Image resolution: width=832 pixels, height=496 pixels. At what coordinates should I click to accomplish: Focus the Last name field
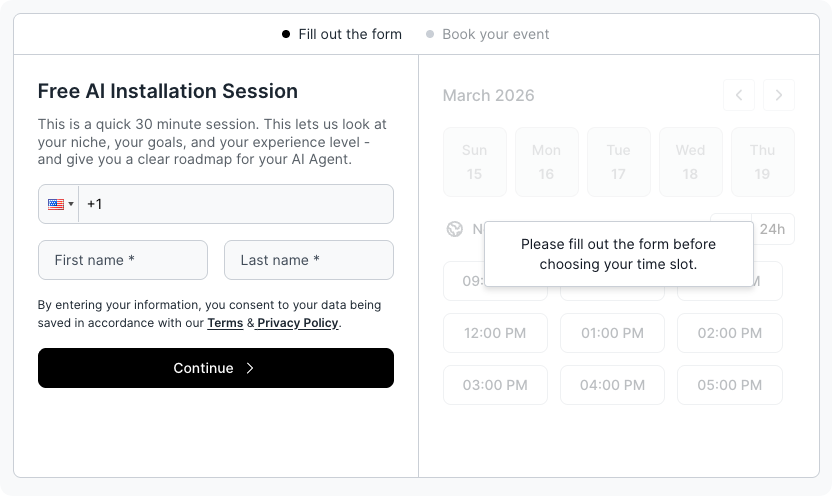tap(309, 260)
